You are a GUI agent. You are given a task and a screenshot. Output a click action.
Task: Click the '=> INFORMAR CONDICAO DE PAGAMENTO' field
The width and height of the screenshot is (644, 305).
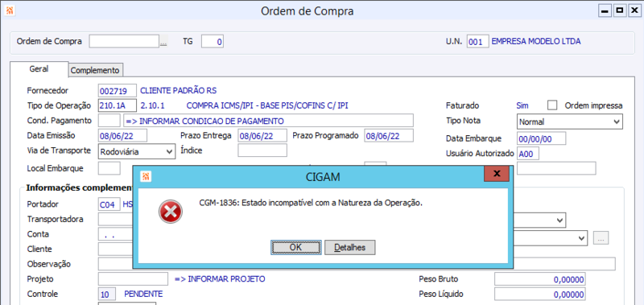268,121
